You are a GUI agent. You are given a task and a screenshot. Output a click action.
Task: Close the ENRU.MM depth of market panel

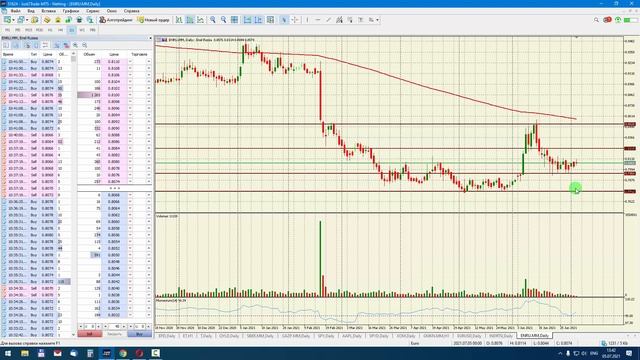click(150, 38)
